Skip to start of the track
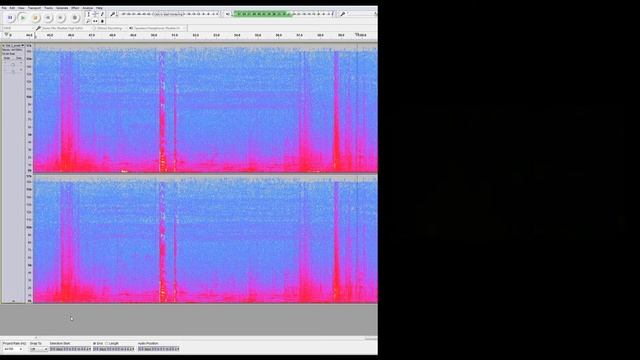The height and width of the screenshot is (360, 640). 48,18
